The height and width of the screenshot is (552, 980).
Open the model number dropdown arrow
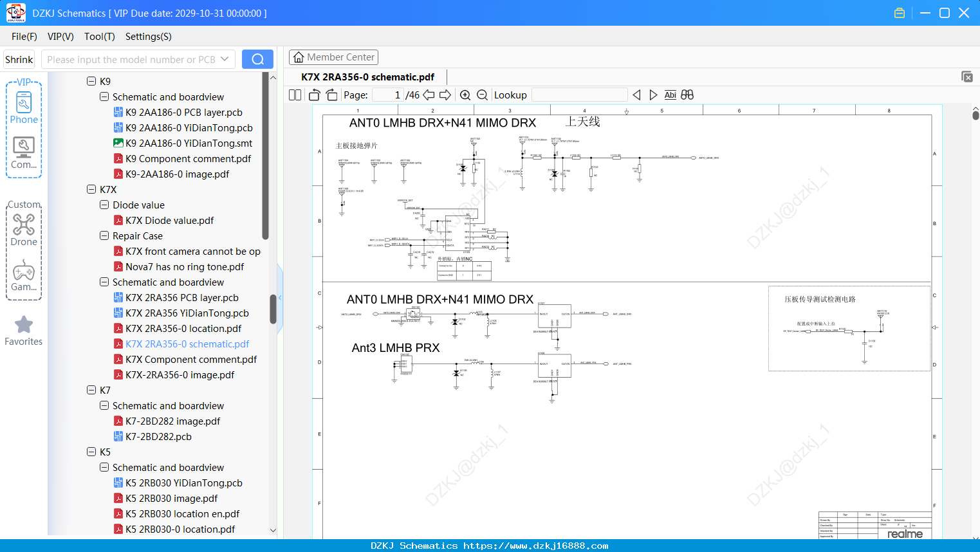[x=225, y=59]
